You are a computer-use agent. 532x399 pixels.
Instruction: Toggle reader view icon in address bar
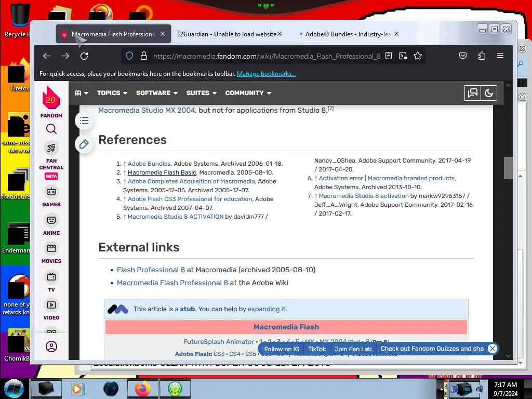tap(389, 56)
